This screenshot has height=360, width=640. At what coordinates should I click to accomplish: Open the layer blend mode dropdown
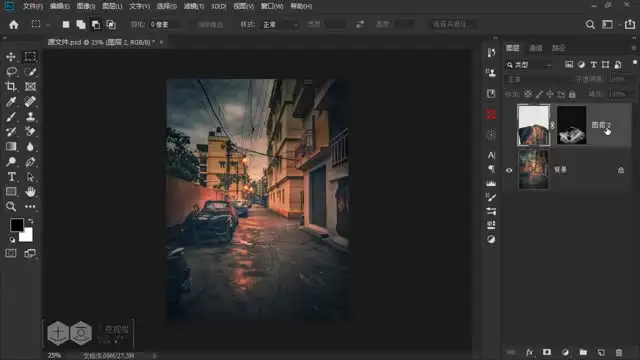pyautogui.click(x=538, y=79)
